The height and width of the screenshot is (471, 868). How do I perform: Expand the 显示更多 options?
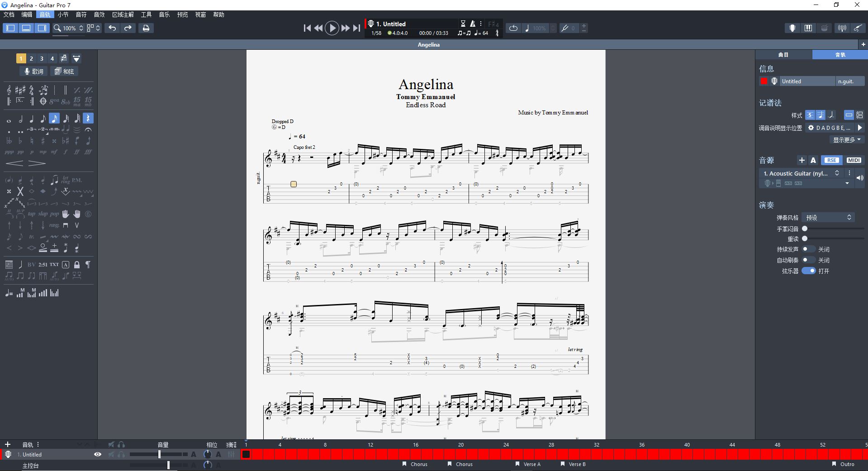tap(846, 140)
